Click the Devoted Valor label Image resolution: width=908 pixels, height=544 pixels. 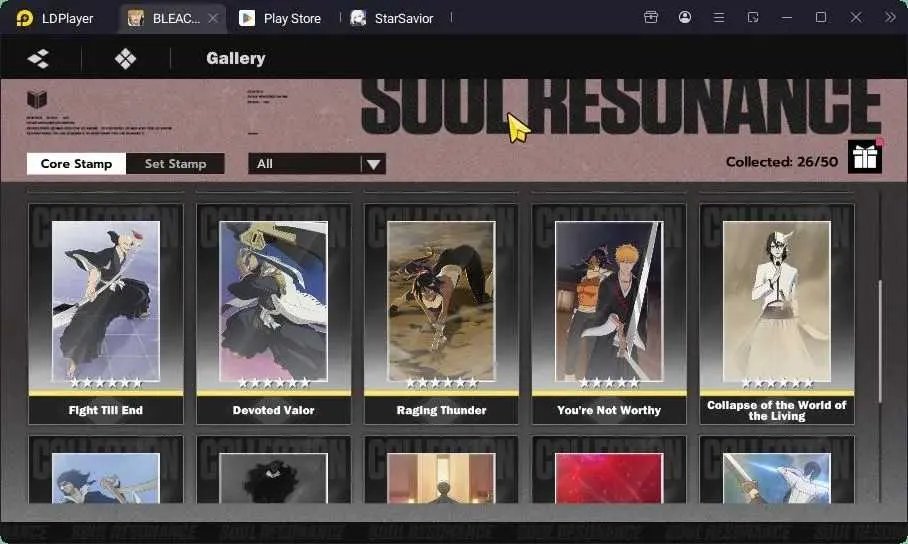[x=273, y=410]
